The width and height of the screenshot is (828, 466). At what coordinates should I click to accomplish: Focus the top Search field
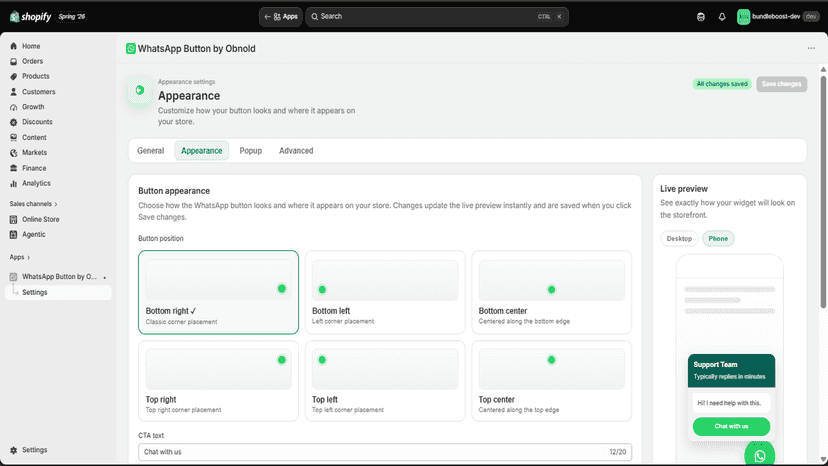click(437, 16)
